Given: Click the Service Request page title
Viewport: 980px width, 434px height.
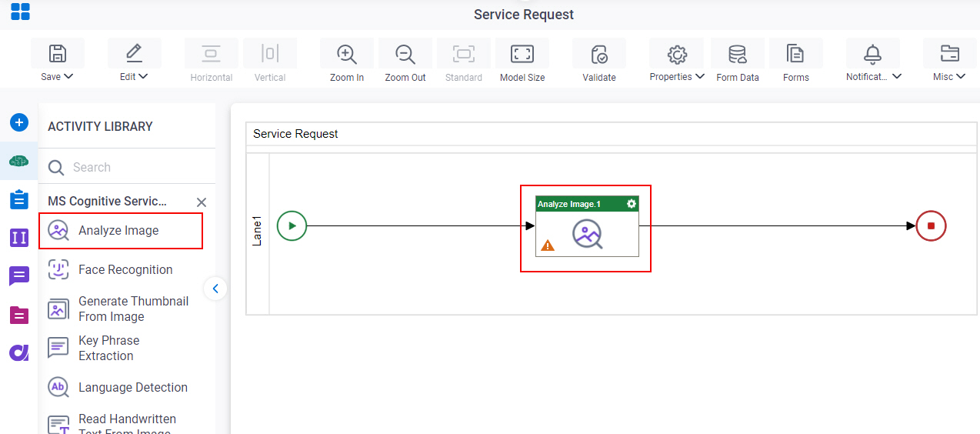Looking at the screenshot, I should [524, 15].
